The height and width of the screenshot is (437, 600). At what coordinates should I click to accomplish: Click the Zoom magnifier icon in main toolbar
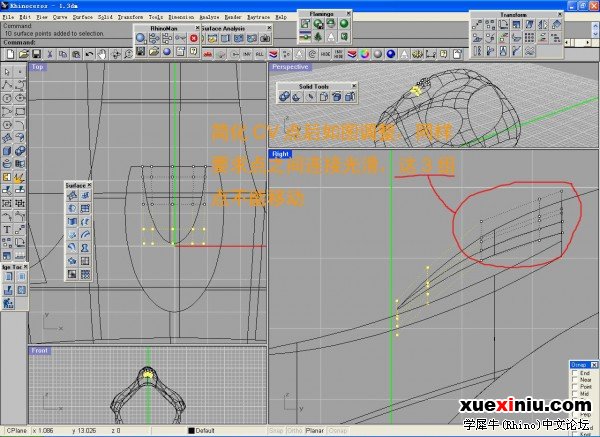click(128, 54)
